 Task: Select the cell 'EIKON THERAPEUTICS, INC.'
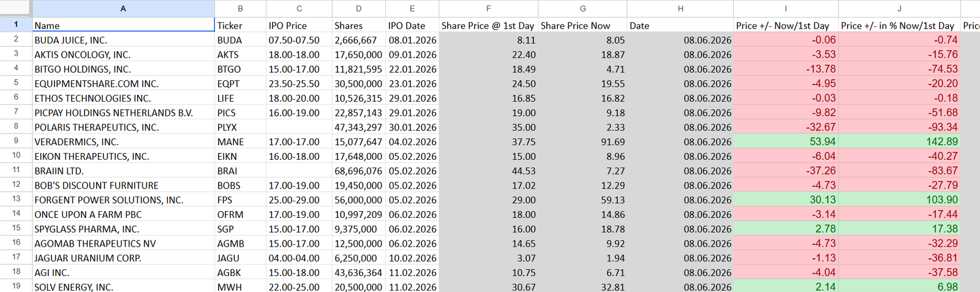click(123, 156)
